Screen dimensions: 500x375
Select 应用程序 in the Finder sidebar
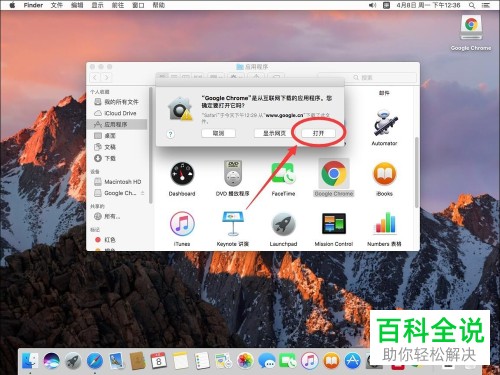(x=117, y=124)
